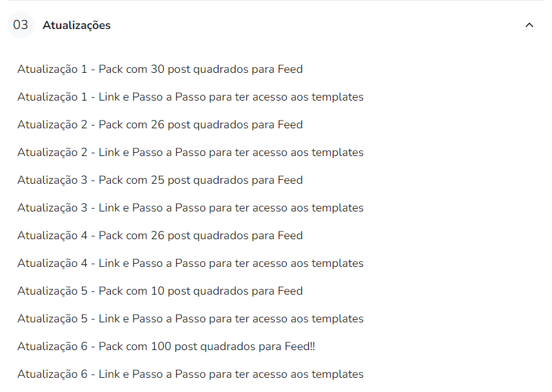Screen dimensions: 552x392
Task: Open Atualização 2 pack for Feed lesson
Action: [x=160, y=124]
